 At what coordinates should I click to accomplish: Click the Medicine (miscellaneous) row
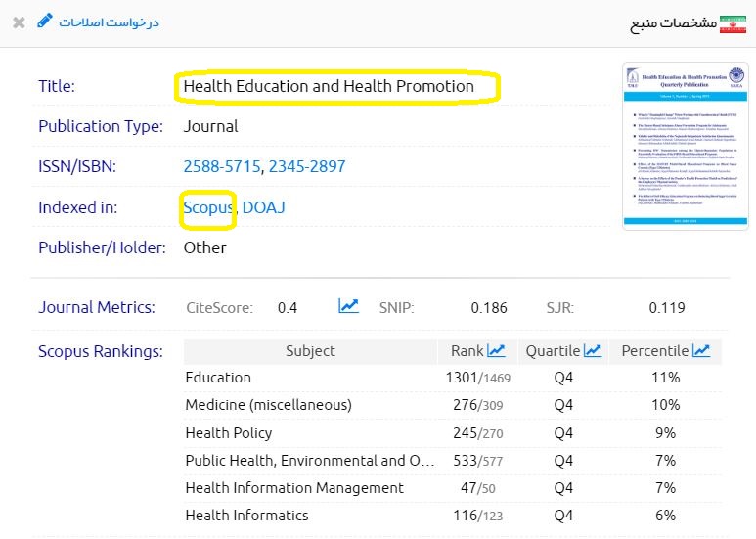(x=268, y=405)
